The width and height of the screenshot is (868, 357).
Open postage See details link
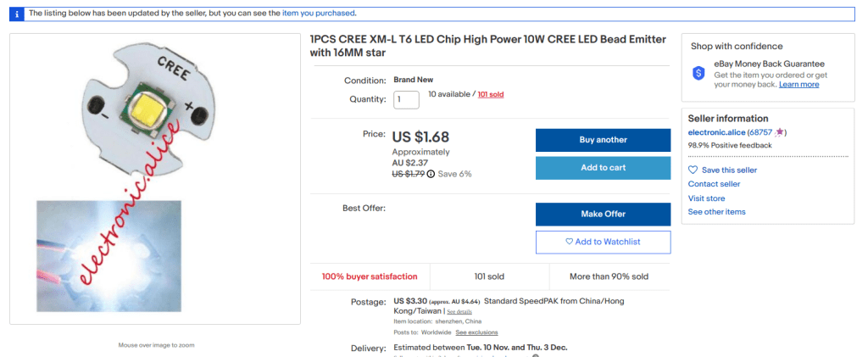pos(459,312)
